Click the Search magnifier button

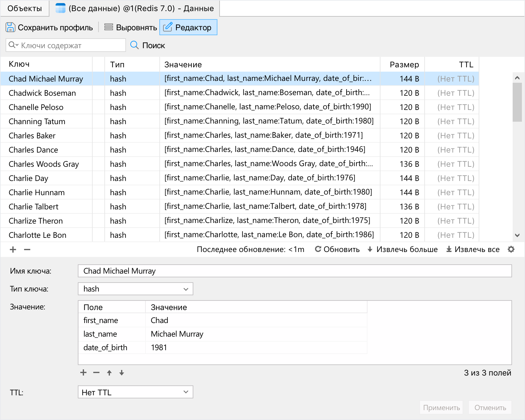click(x=148, y=45)
